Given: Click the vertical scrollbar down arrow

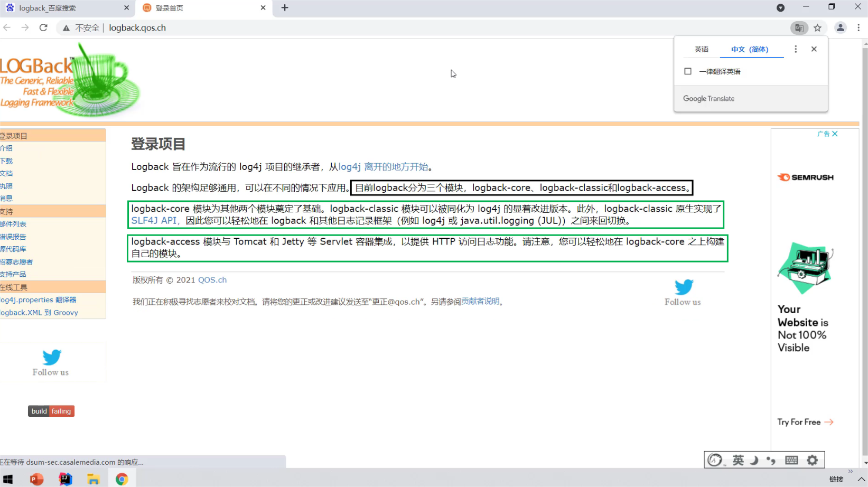Looking at the screenshot, I should 864,463.
